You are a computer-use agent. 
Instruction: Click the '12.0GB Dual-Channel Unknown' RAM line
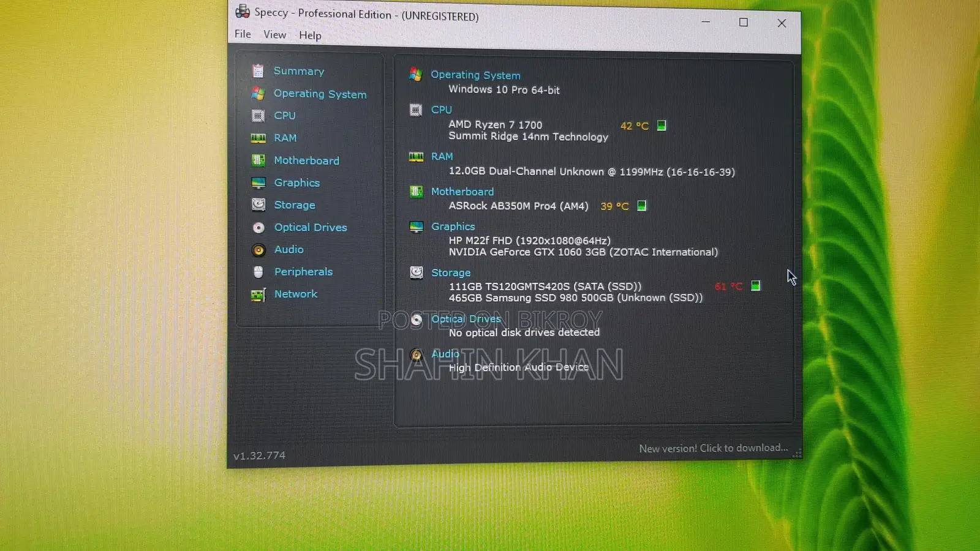(592, 172)
